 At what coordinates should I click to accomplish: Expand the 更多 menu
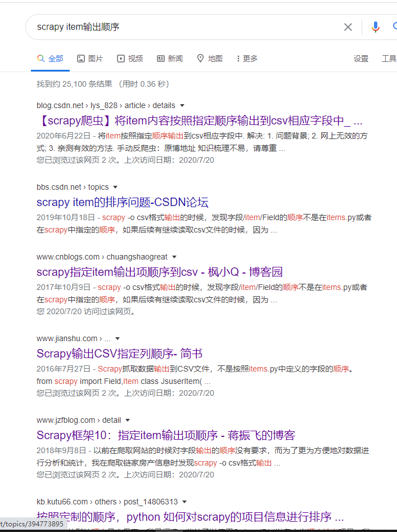pos(247,59)
